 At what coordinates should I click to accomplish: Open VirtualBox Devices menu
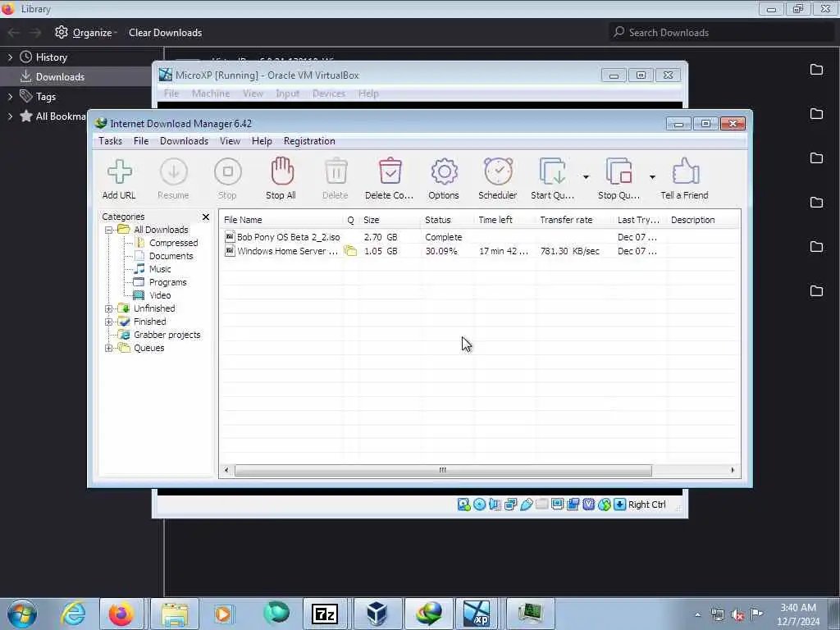(329, 94)
